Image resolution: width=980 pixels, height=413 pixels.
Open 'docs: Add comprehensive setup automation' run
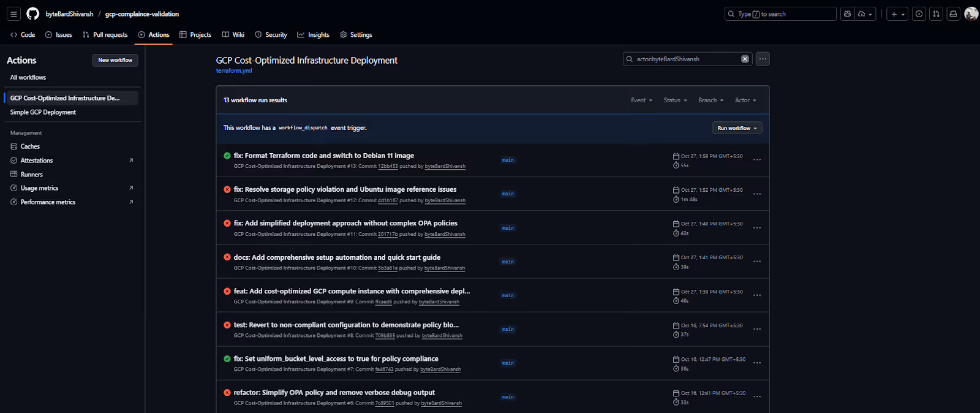point(337,257)
